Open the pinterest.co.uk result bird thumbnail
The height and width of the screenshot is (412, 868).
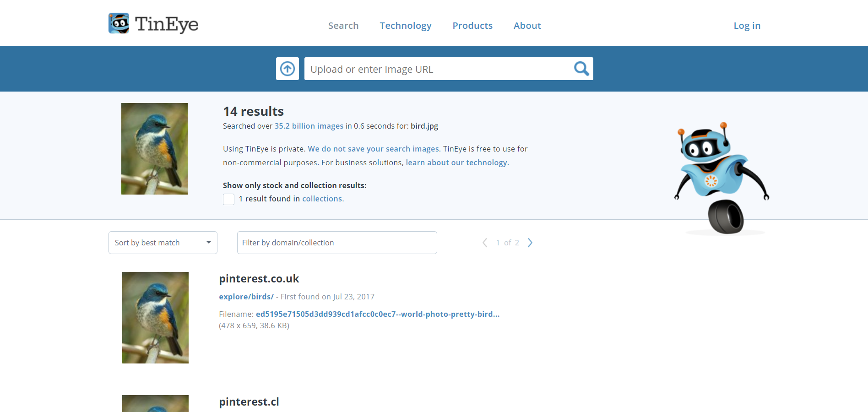tap(155, 318)
